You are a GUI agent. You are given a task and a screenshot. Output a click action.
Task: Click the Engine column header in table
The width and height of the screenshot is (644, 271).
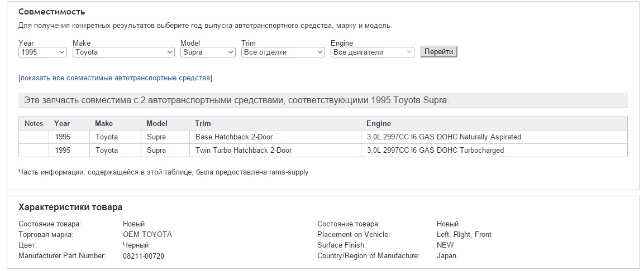pyautogui.click(x=379, y=123)
